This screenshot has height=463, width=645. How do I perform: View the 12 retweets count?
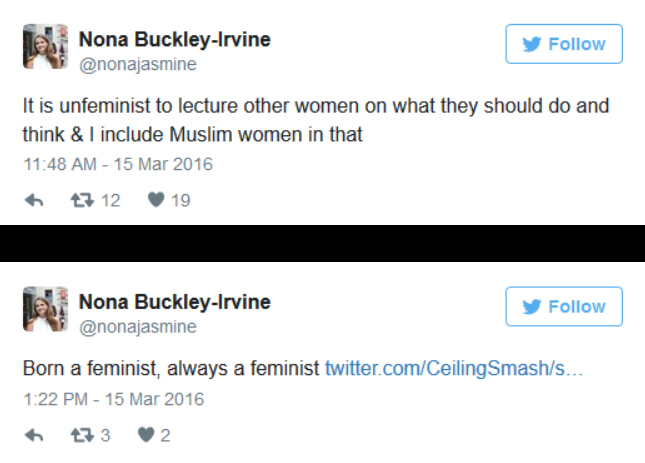tap(111, 201)
